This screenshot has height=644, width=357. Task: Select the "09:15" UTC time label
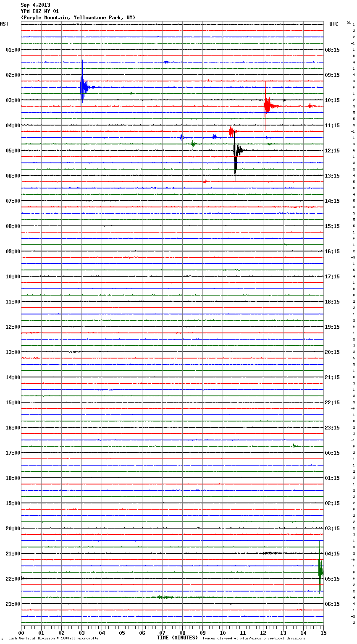(x=332, y=75)
